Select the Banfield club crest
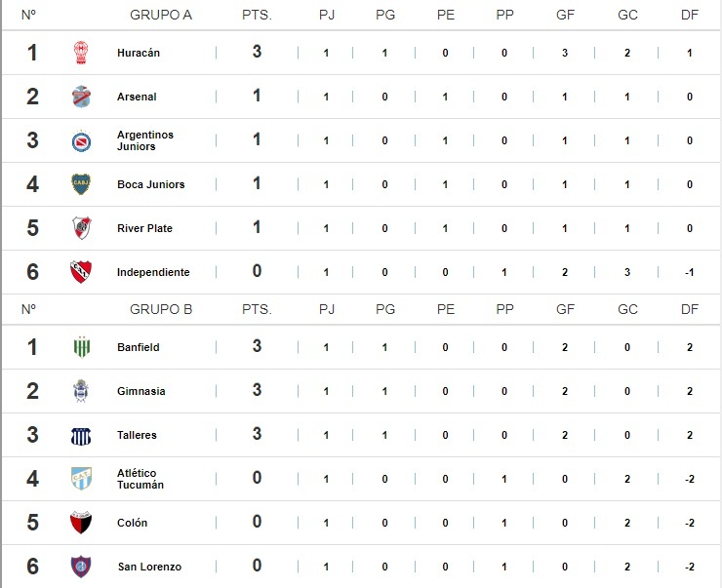 point(81,347)
